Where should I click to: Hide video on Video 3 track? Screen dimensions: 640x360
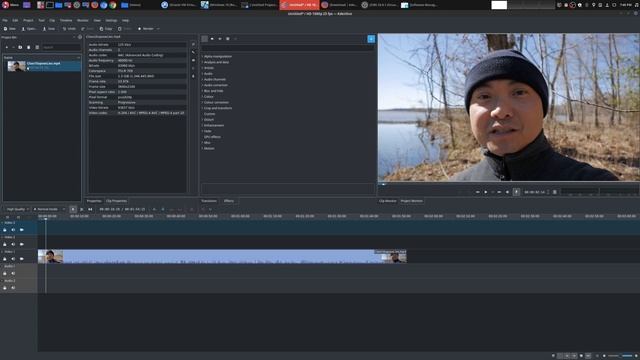[22, 230]
